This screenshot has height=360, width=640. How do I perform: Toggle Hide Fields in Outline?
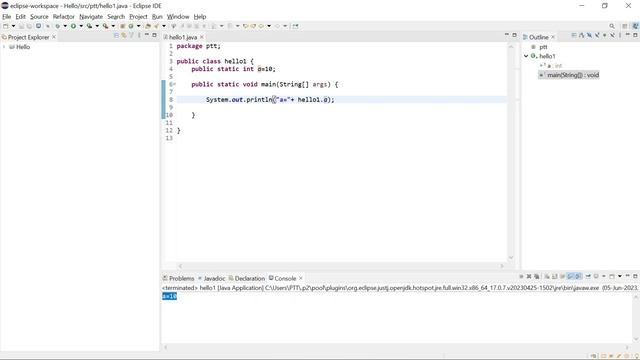(x=589, y=36)
